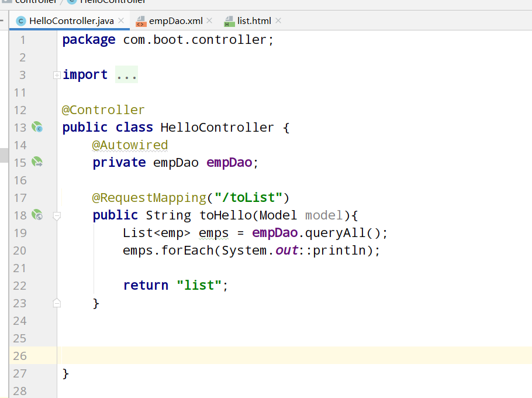Click the queryAll() method call
The image size is (532, 398).
(343, 233)
